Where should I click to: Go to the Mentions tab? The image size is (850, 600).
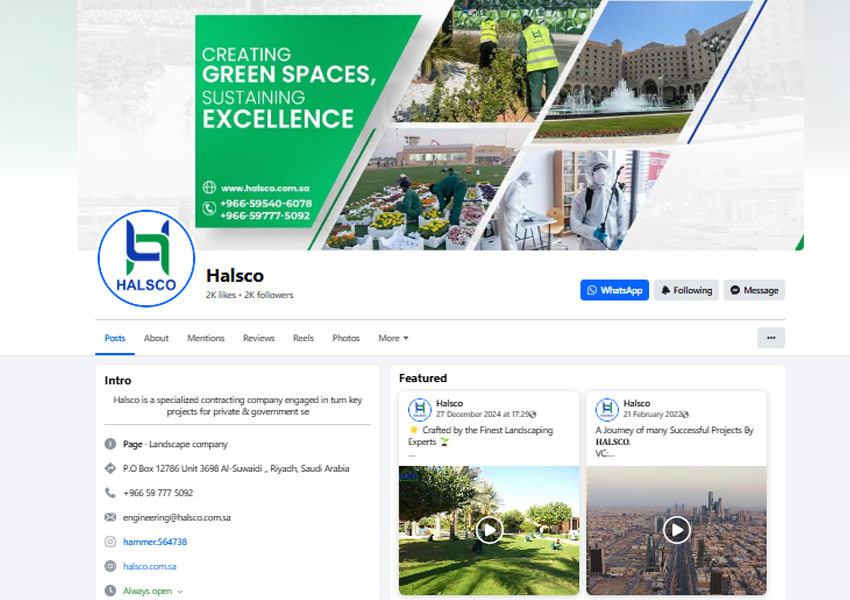tap(205, 338)
